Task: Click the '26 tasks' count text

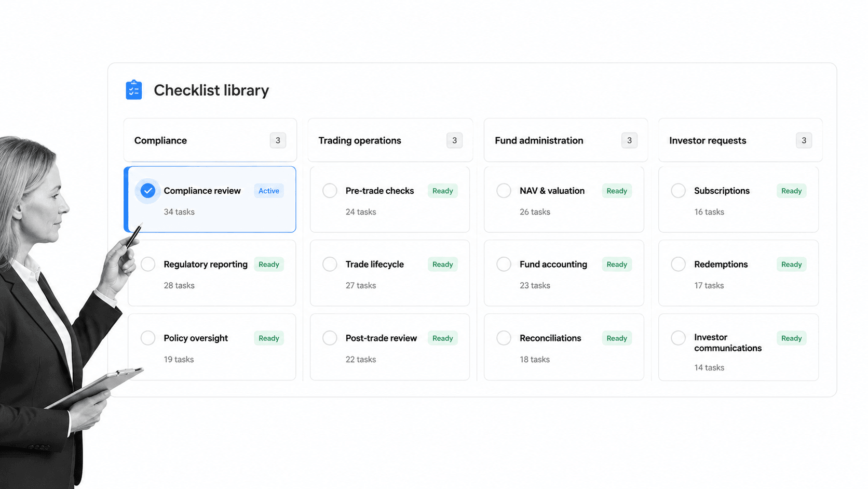Action: [x=535, y=212]
